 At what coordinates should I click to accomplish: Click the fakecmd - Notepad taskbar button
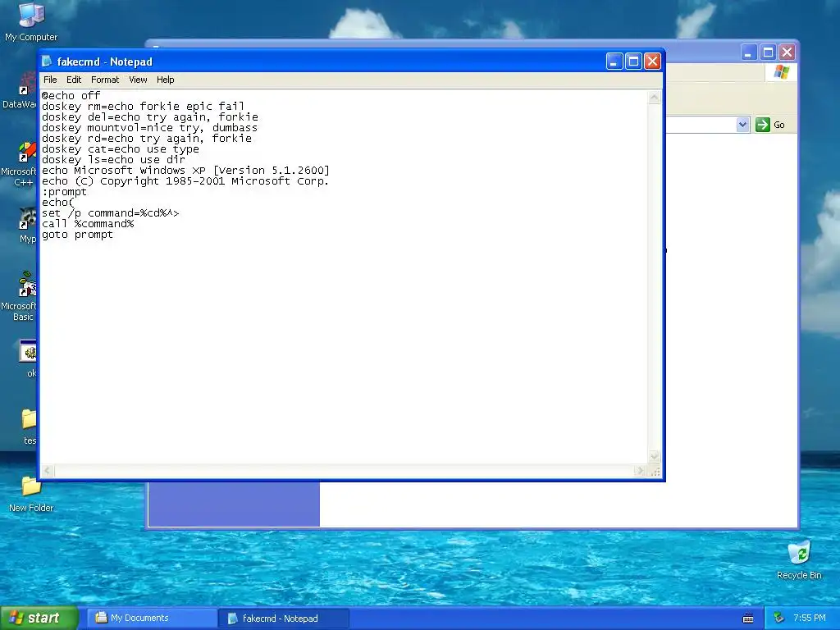[x=285, y=619]
